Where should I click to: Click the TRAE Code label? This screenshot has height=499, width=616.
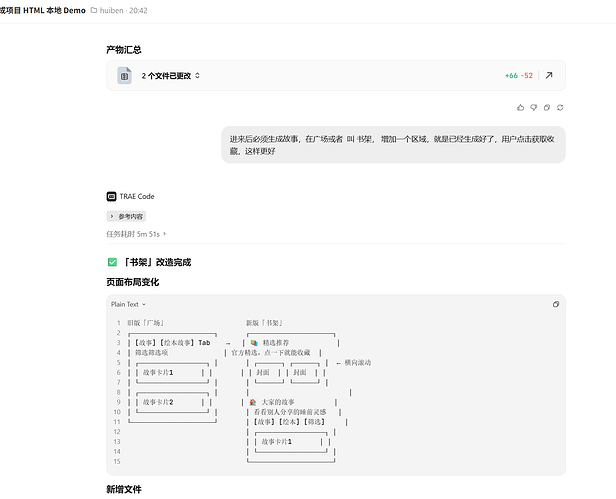point(137,196)
